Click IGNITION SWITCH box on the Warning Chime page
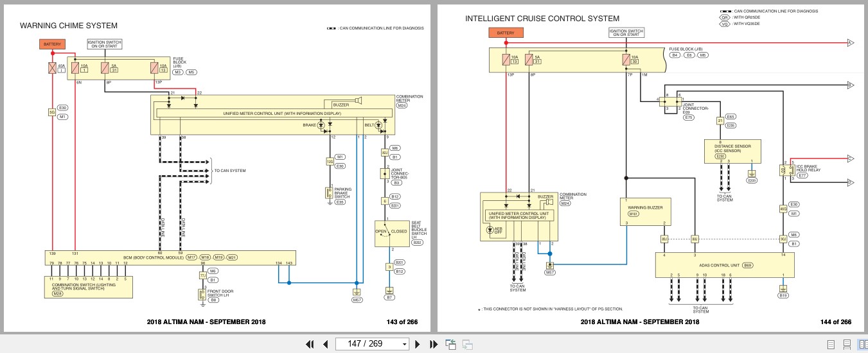Image resolution: width=868 pixels, height=353 pixels. 104,44
